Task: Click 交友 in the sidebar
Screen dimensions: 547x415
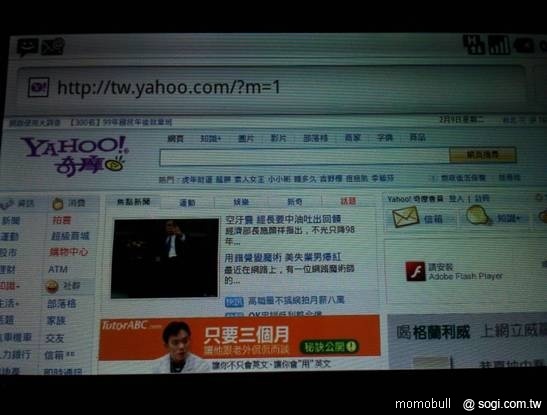Action: tap(55, 338)
